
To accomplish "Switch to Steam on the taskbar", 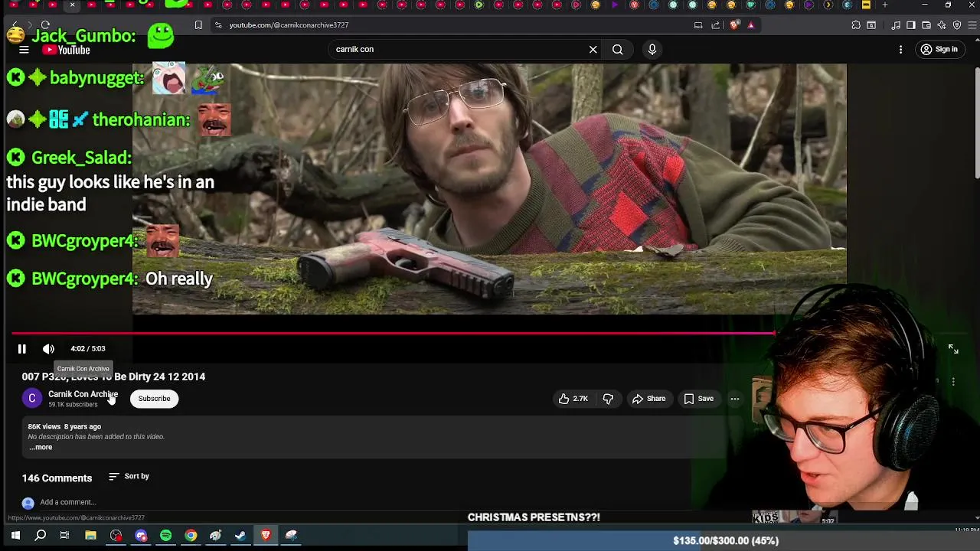I will [x=240, y=536].
